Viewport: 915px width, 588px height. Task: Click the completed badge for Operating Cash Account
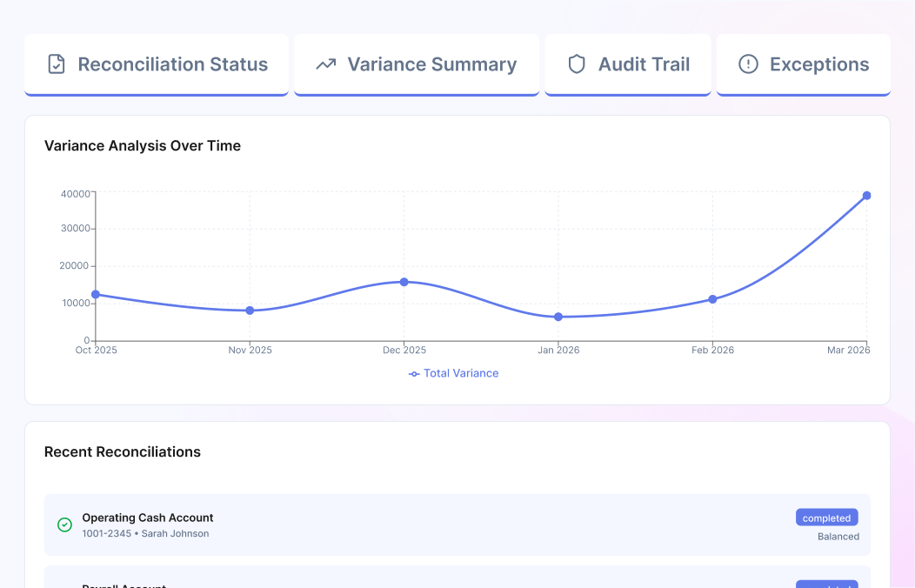point(827,518)
